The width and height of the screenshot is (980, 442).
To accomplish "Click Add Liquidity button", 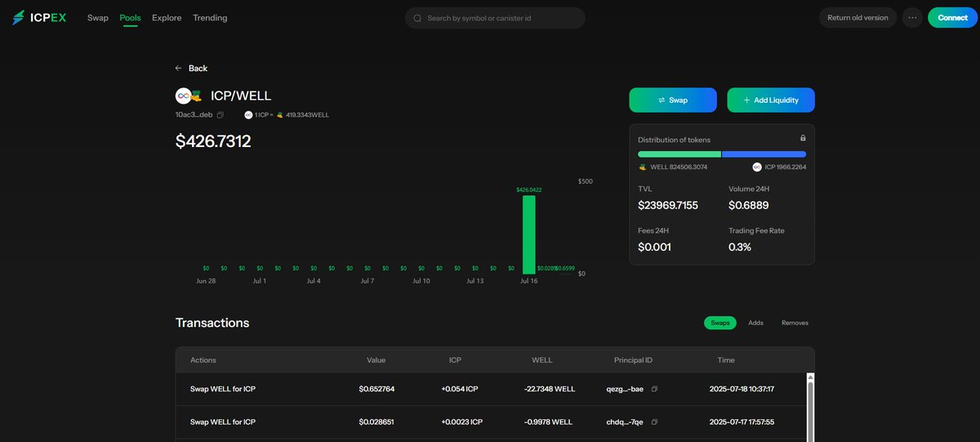I will coord(771,100).
